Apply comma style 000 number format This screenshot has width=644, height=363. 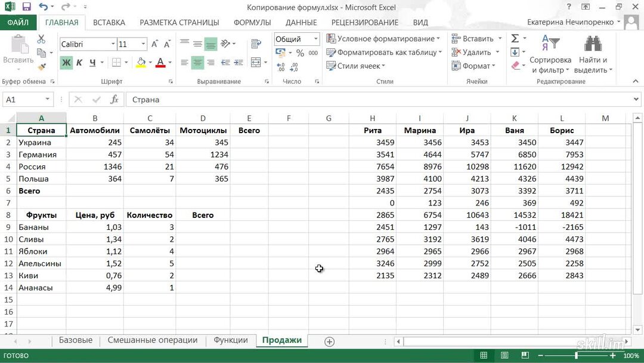[x=313, y=53]
